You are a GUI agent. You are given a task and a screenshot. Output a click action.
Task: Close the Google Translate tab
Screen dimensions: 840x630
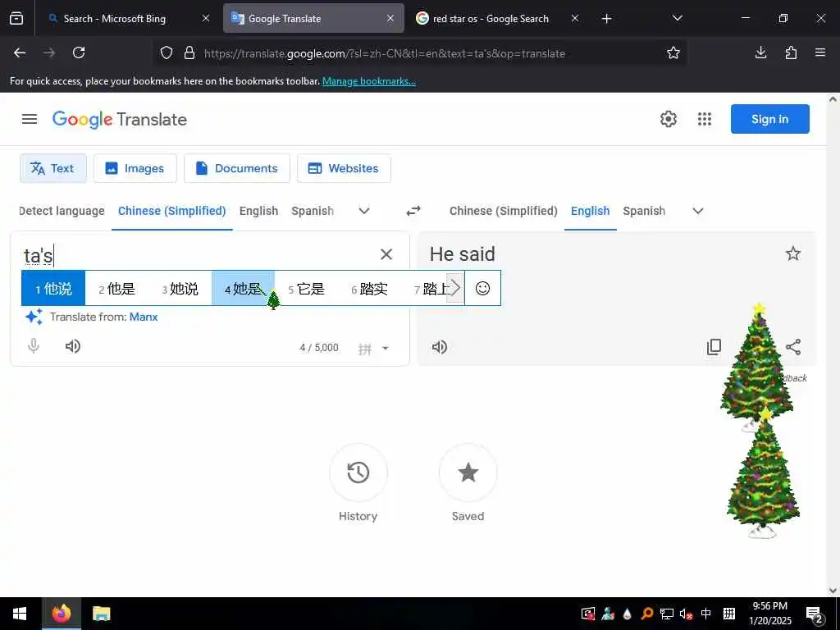tap(390, 19)
